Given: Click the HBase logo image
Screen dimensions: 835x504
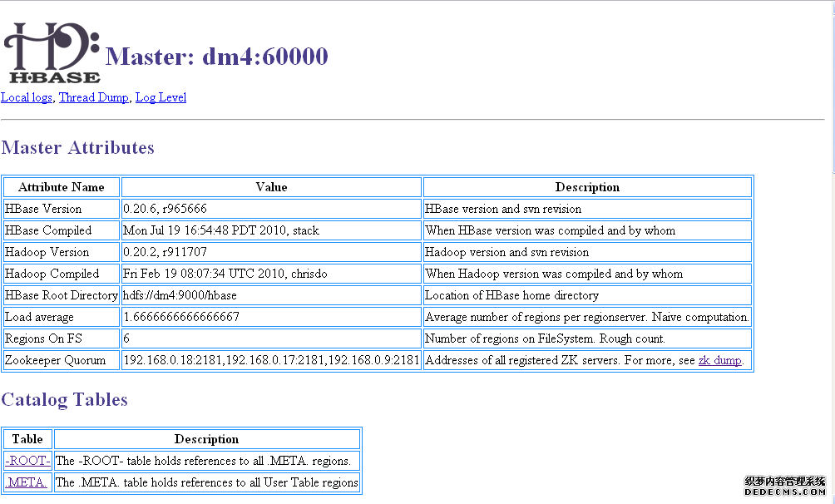Looking at the screenshot, I should tap(52, 52).
